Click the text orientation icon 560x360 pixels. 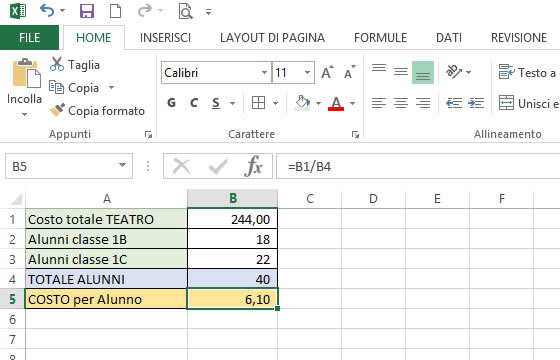(454, 72)
